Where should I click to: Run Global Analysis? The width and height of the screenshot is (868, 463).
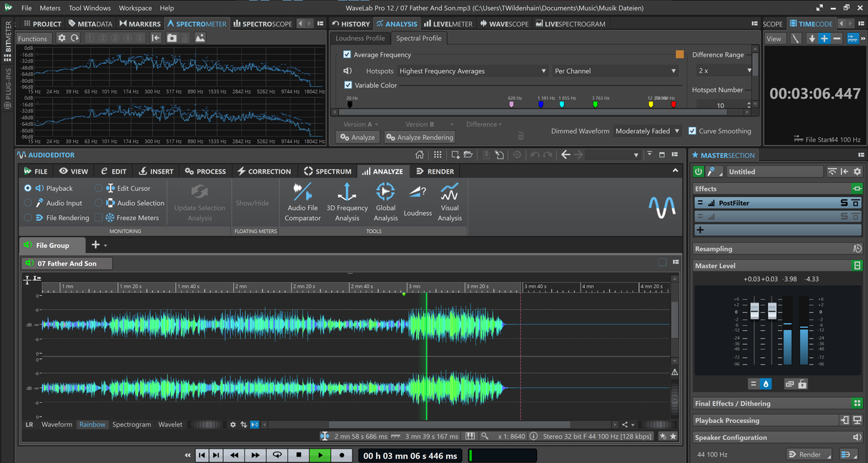pos(385,201)
